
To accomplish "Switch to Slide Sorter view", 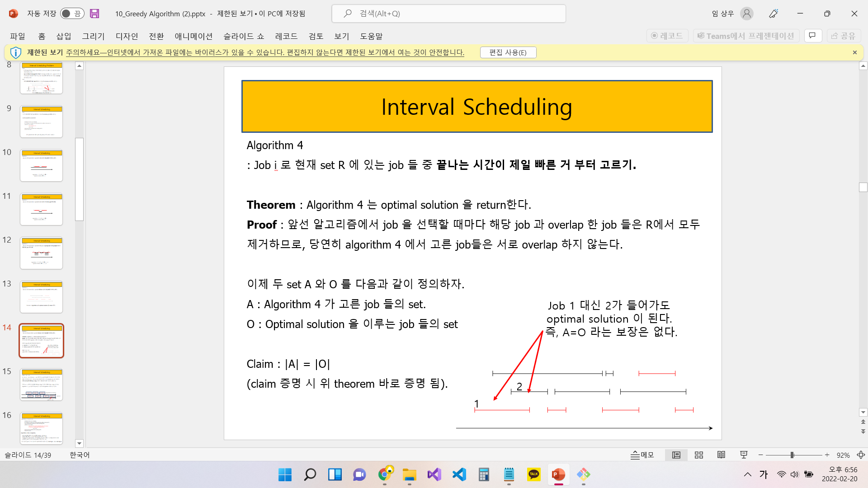I will coord(698,455).
